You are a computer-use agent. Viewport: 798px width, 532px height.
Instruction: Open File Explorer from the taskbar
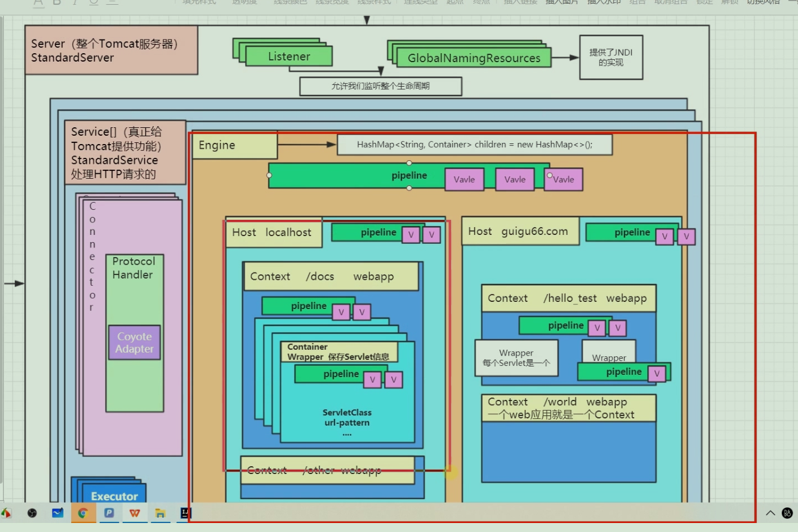coord(160,513)
